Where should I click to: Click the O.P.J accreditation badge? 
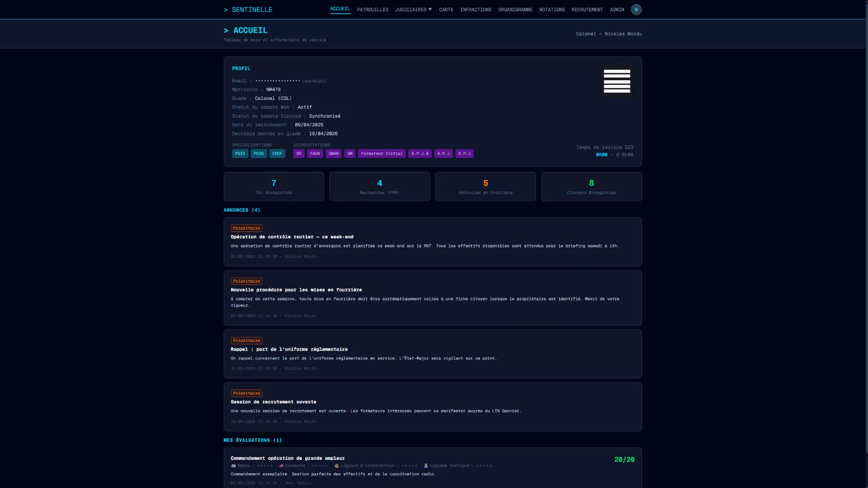tap(465, 154)
